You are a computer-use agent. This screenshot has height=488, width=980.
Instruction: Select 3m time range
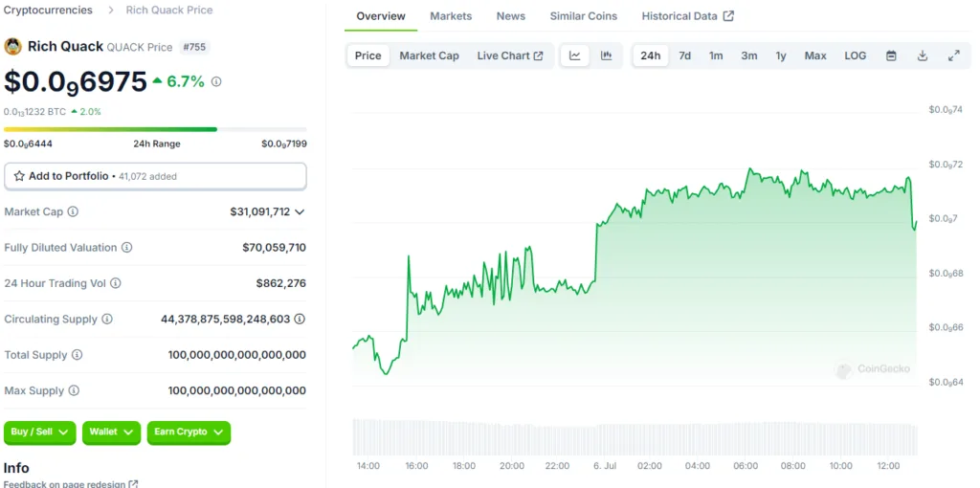(x=749, y=55)
